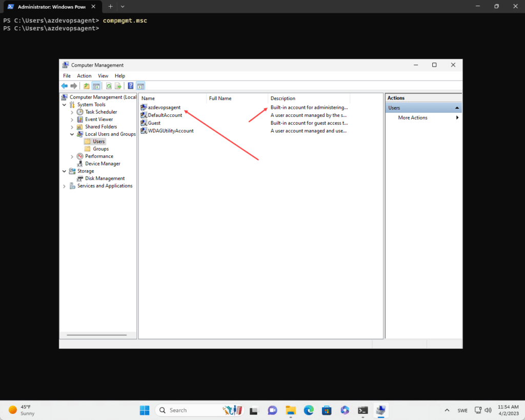Collapse the Storage tree node

coord(64,171)
